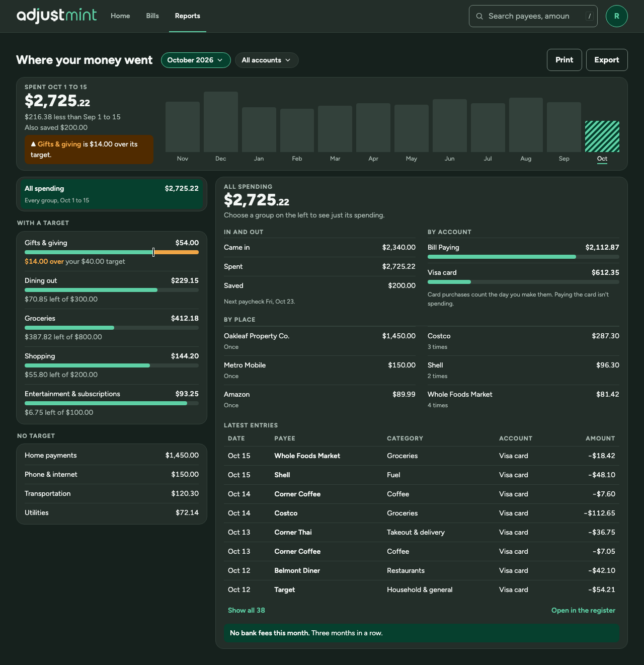The width and height of the screenshot is (644, 665).
Task: Click the Target entry row
Action: click(x=422, y=589)
